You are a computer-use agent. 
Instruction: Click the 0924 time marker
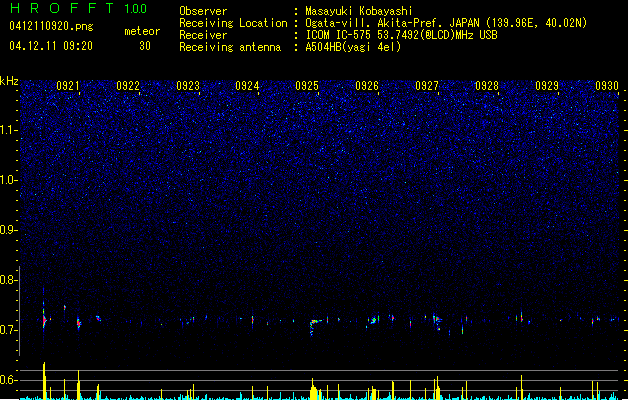click(247, 86)
